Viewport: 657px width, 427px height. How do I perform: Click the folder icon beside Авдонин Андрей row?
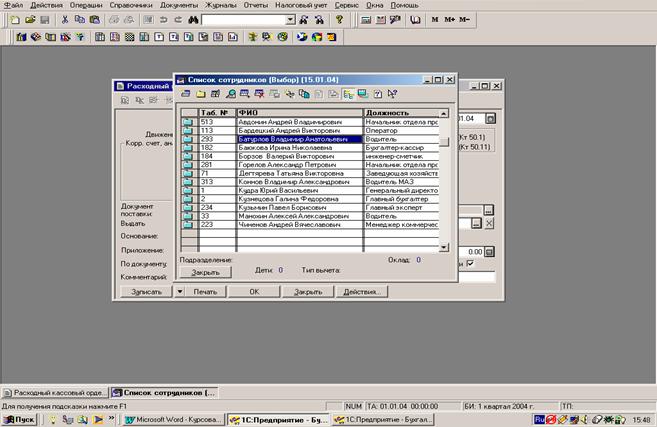point(189,121)
